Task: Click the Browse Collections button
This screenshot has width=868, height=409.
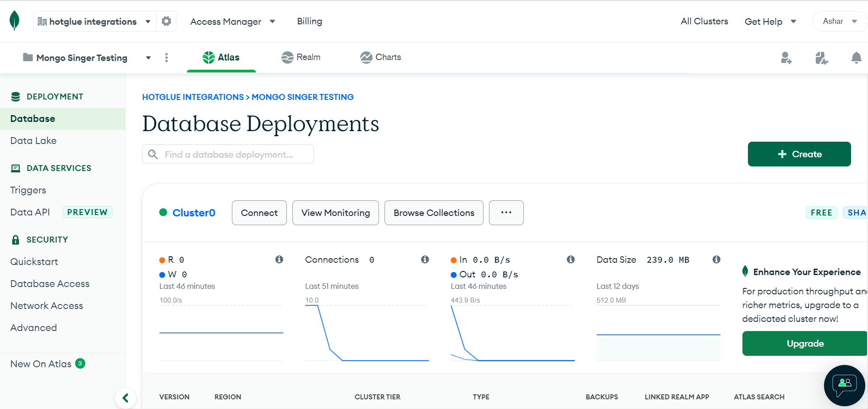Action: [x=434, y=213]
